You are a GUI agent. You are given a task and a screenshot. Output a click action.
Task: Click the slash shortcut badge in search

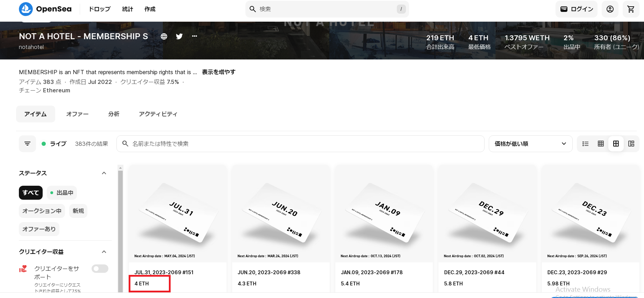coord(401,9)
